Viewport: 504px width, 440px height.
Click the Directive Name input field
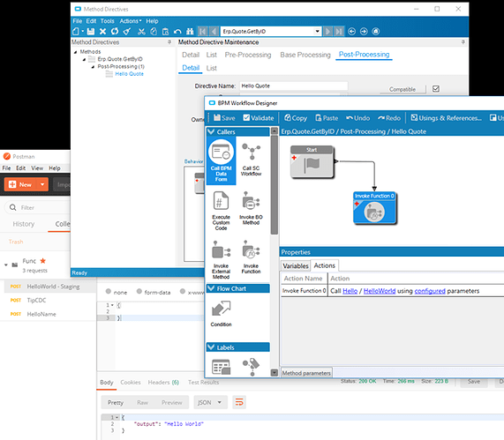click(293, 86)
